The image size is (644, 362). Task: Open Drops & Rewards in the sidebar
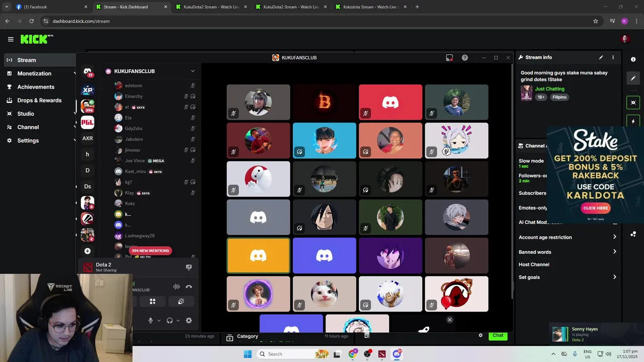40,100
